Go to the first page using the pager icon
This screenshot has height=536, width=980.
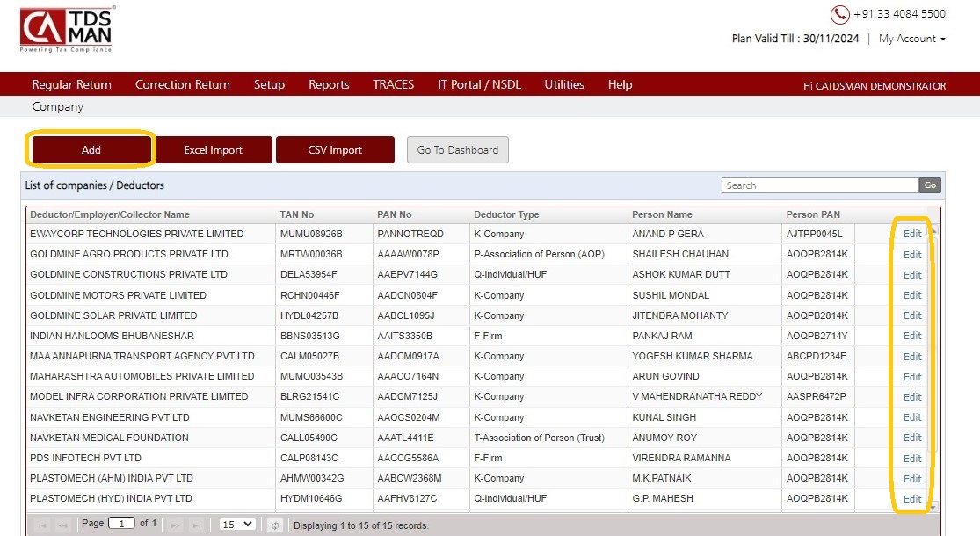click(42, 525)
